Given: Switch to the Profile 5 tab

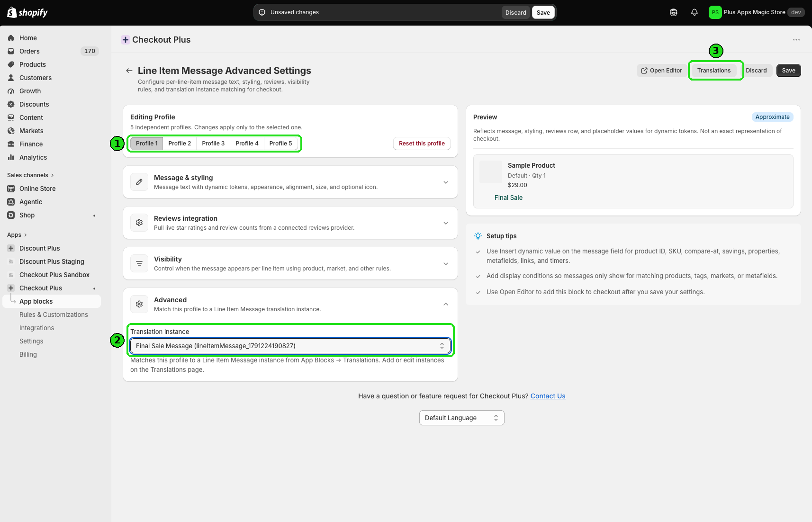Looking at the screenshot, I should (280, 144).
